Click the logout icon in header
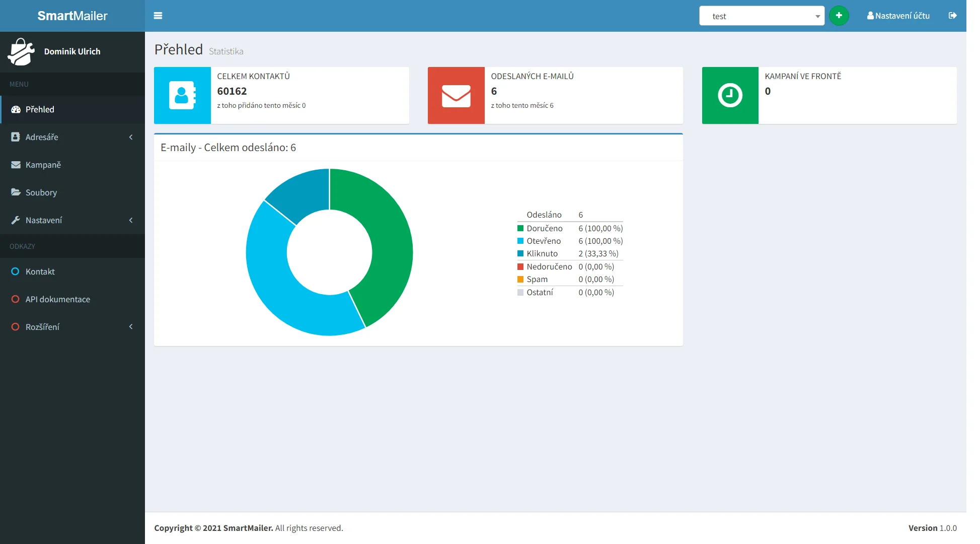 click(x=952, y=16)
